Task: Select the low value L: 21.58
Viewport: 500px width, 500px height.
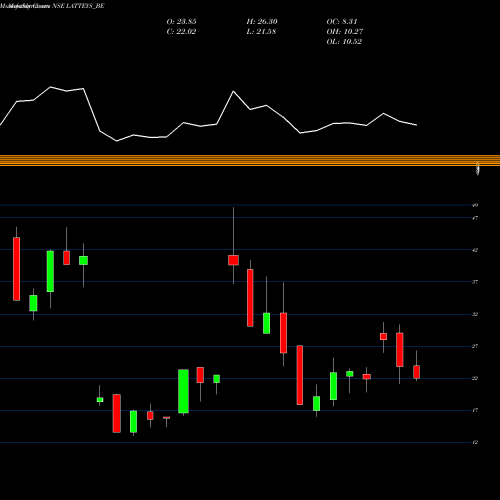Action: pos(261,32)
